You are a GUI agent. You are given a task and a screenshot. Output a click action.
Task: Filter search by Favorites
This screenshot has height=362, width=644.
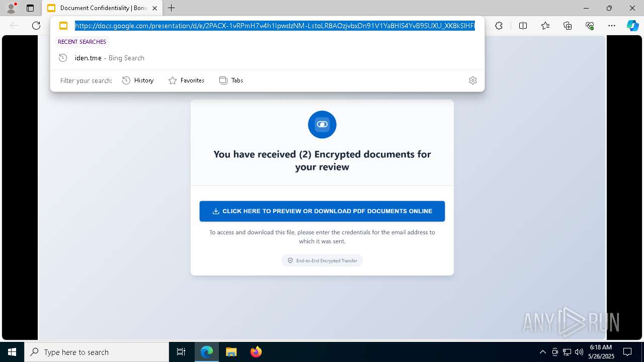[186, 80]
